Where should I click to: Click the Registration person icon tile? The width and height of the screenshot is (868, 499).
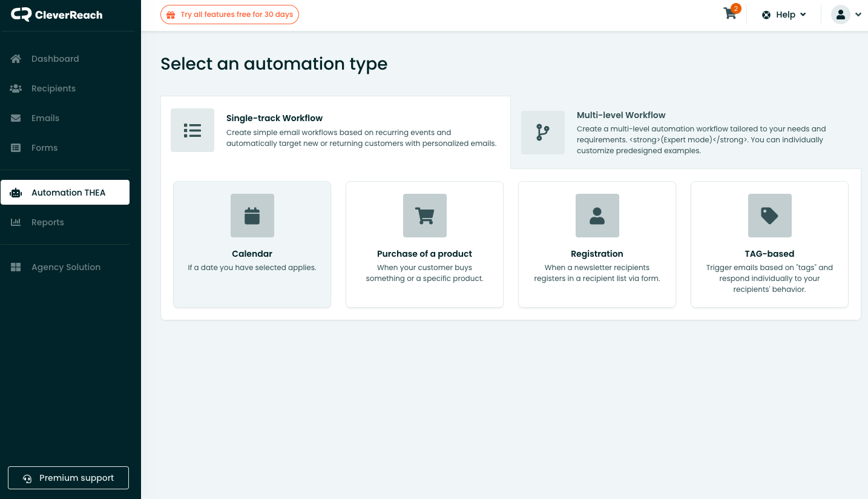coord(597,216)
